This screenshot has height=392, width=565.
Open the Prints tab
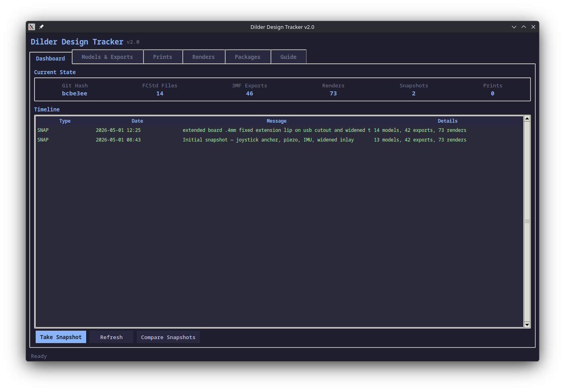tap(163, 57)
